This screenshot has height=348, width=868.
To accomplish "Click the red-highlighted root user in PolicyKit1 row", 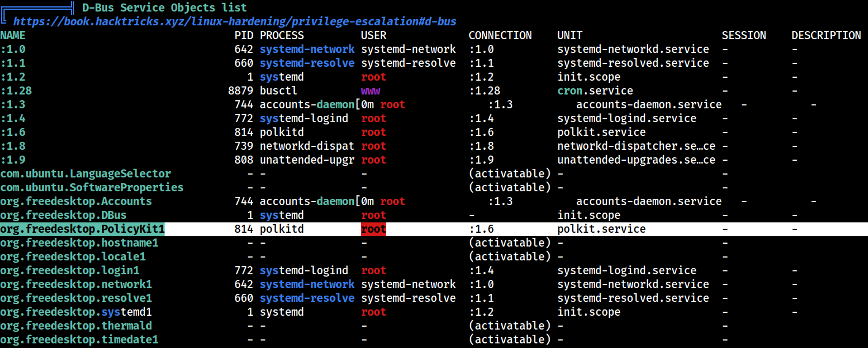I will [374, 229].
